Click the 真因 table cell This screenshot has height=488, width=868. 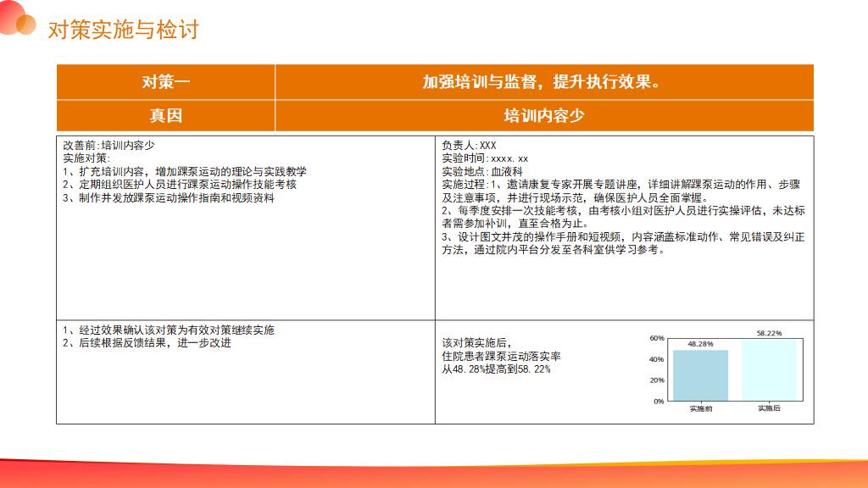(166, 115)
